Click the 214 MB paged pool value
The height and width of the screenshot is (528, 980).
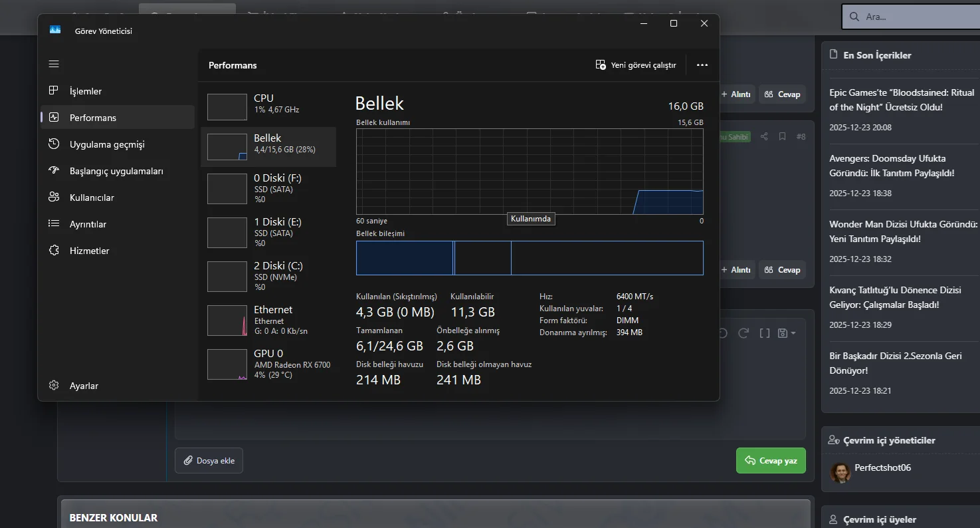click(379, 380)
